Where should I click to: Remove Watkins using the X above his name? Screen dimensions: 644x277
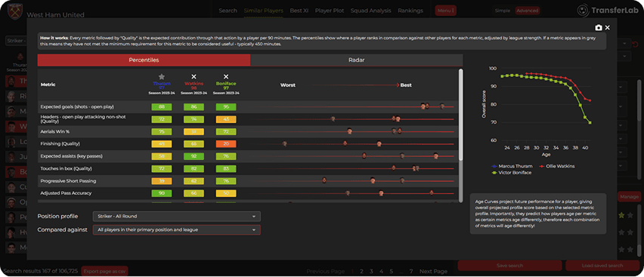[194, 77]
